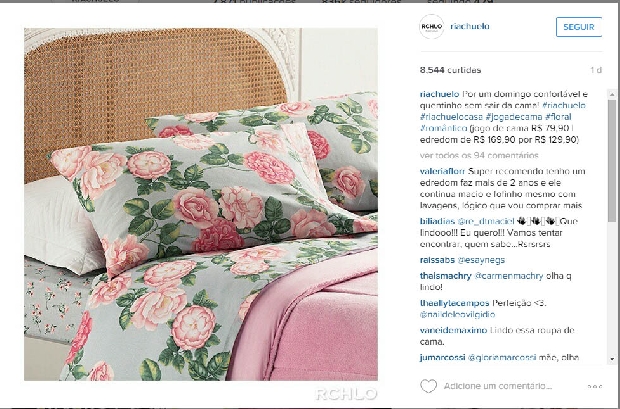Click the @gloriamarcossi mention
620x409 pixels.
point(501,357)
